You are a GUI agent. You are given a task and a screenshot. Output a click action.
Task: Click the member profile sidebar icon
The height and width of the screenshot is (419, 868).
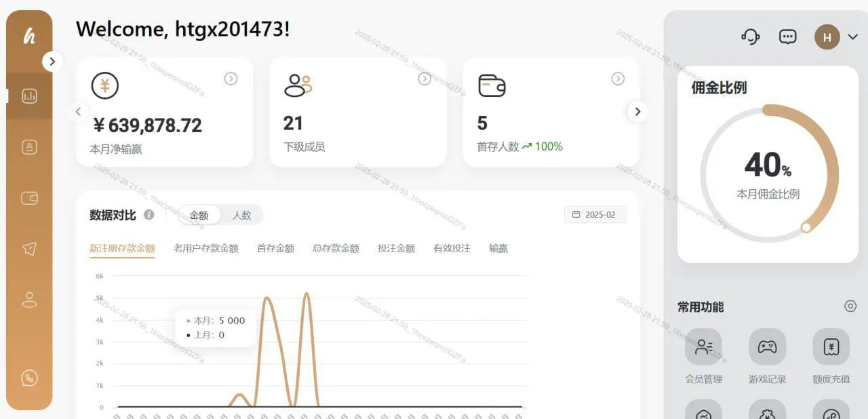pyautogui.click(x=29, y=147)
